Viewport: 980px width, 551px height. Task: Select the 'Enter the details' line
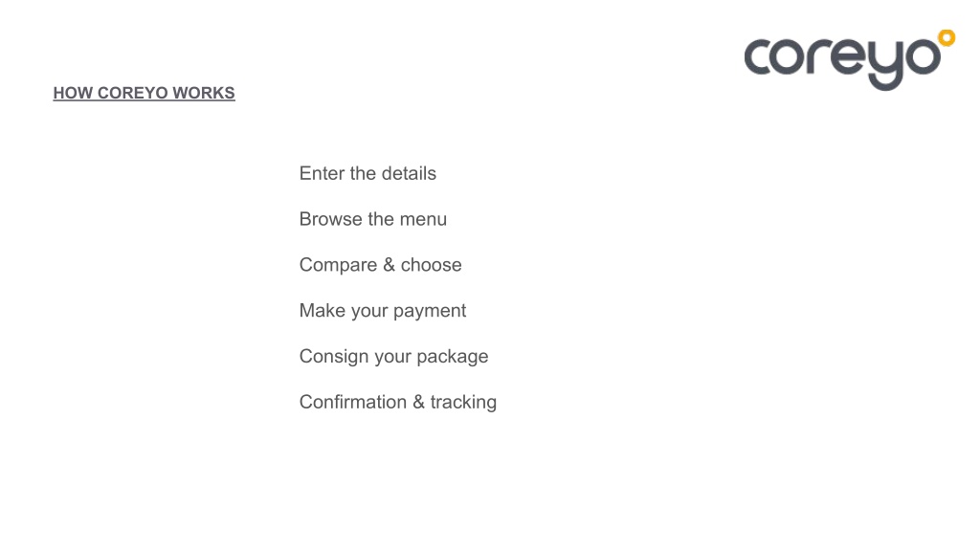pos(367,173)
